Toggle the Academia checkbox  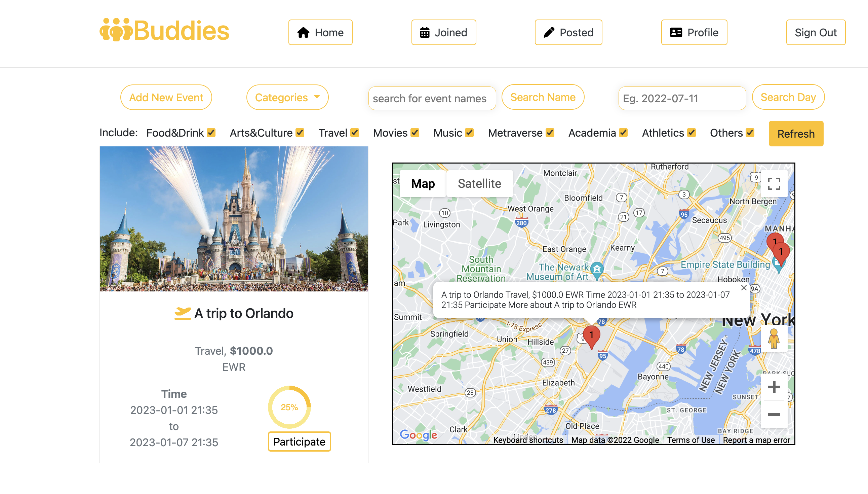(x=623, y=133)
